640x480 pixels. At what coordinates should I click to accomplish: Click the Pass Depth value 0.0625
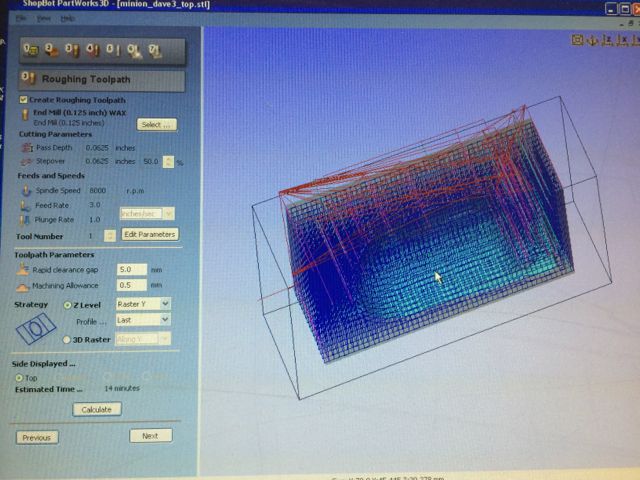point(97,148)
